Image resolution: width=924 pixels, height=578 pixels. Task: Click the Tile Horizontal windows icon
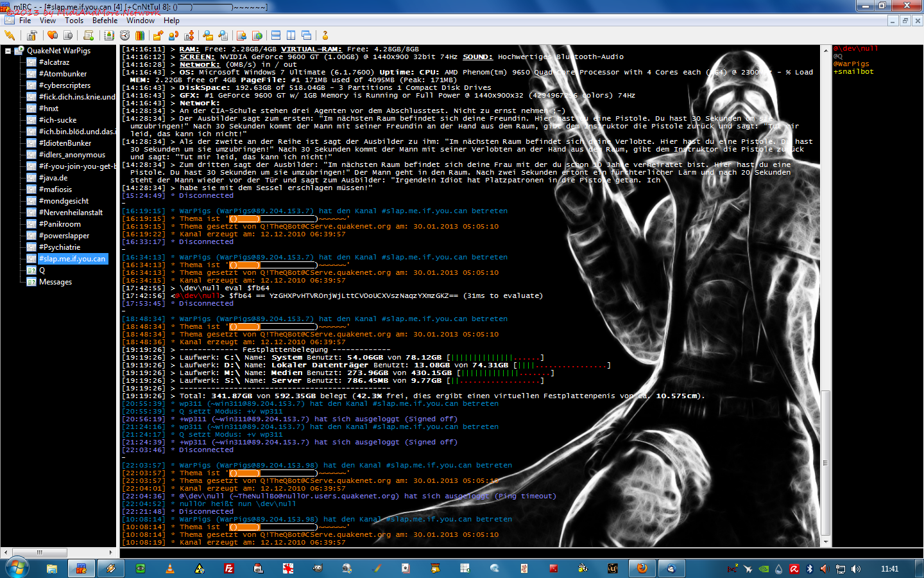(276, 35)
